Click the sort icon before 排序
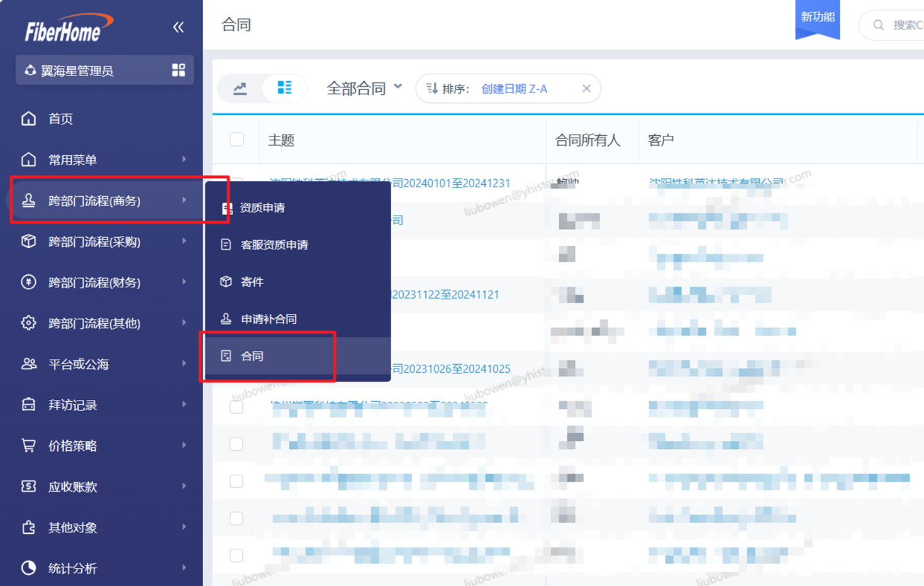Image resolution: width=924 pixels, height=586 pixels. [x=431, y=89]
